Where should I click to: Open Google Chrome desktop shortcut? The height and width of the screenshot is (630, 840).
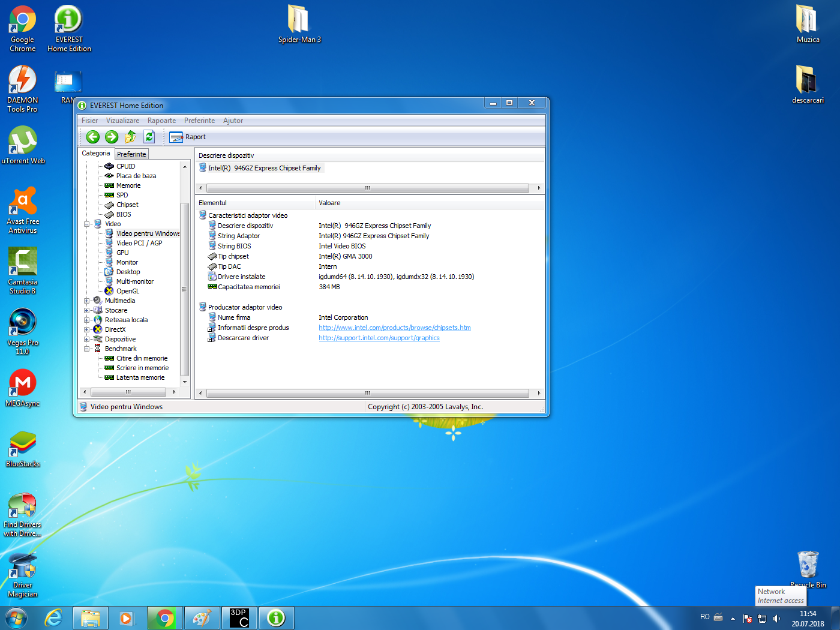coord(22,28)
